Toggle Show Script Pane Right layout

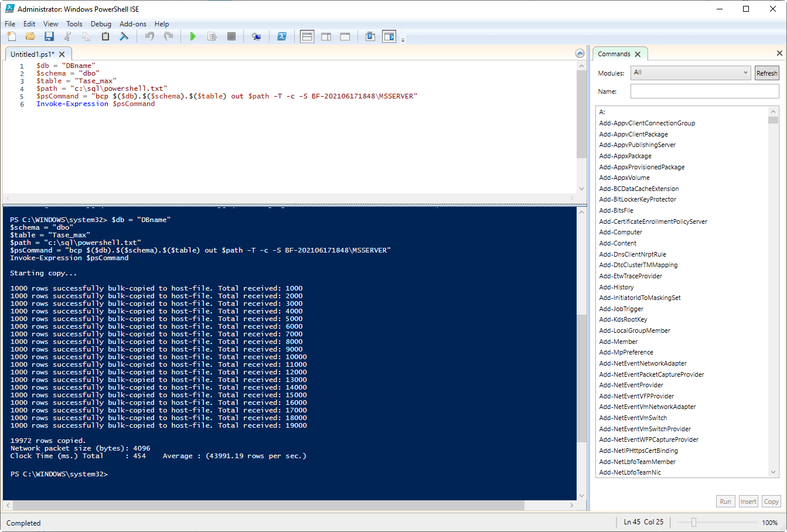coord(326,36)
